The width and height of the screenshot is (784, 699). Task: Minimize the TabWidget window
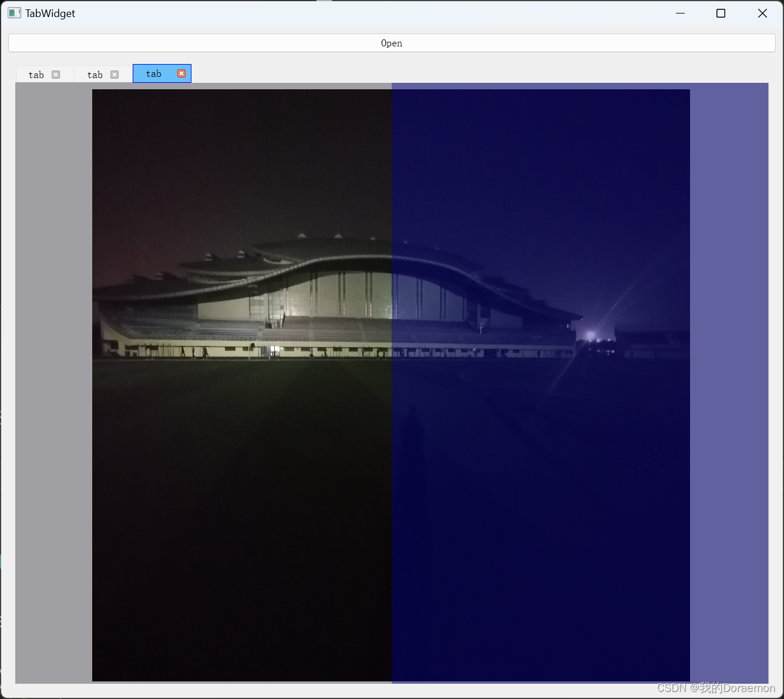click(681, 13)
